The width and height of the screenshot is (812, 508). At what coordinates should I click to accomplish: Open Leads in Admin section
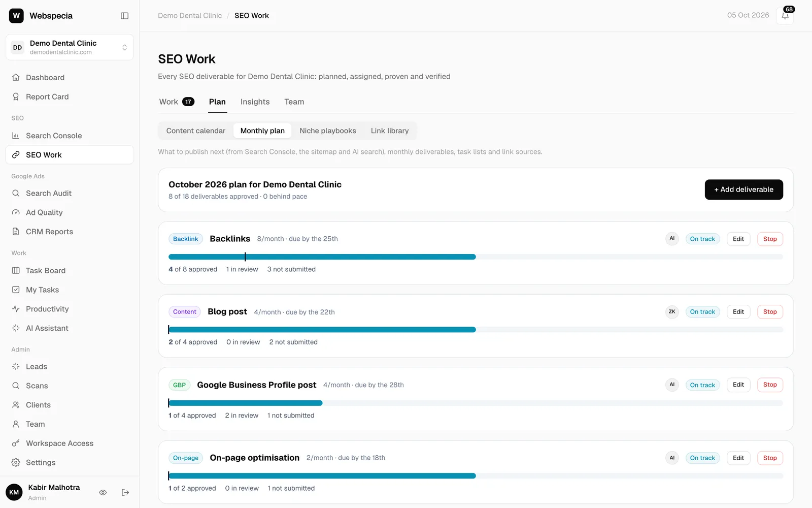pyautogui.click(x=70, y=367)
